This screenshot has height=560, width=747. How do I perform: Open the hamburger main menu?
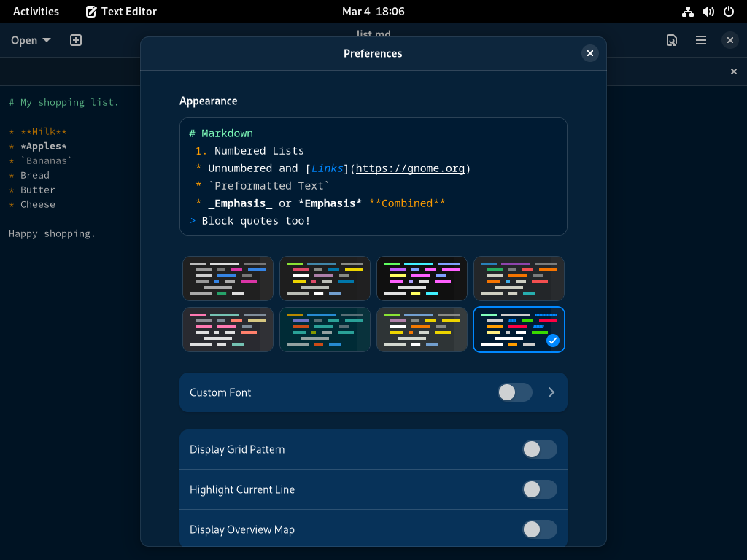pos(701,41)
